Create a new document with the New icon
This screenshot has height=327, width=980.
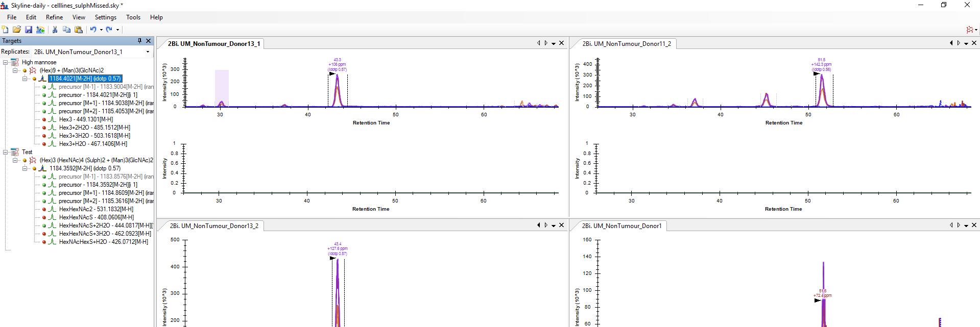5,30
